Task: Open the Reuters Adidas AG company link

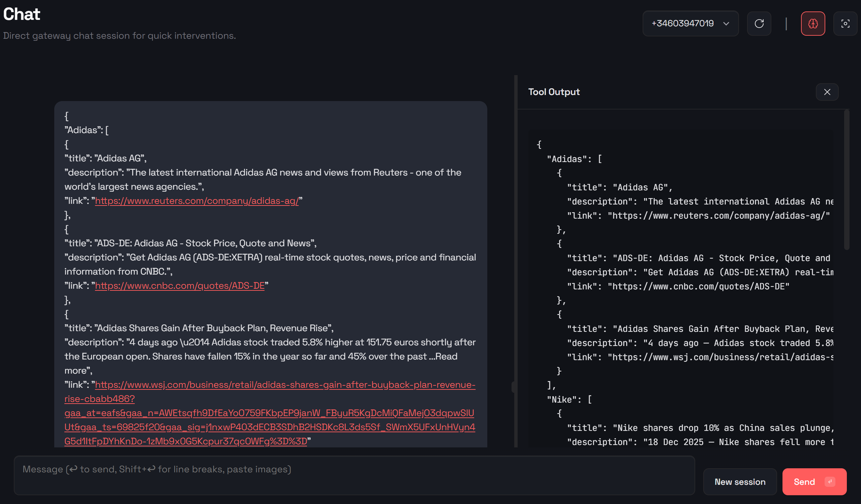Action: click(x=197, y=201)
